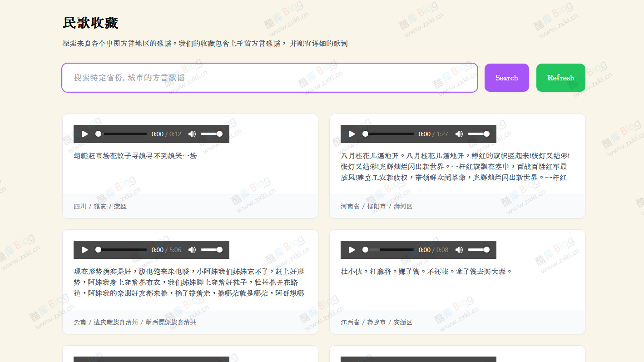Image resolution: width=644 pixels, height=362 pixels.
Task: Click the 浉河区 district link
Action: 402,206
